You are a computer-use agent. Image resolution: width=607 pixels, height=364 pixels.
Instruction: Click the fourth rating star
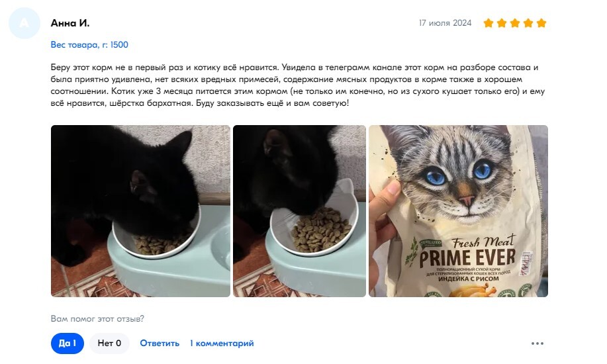[x=528, y=23]
